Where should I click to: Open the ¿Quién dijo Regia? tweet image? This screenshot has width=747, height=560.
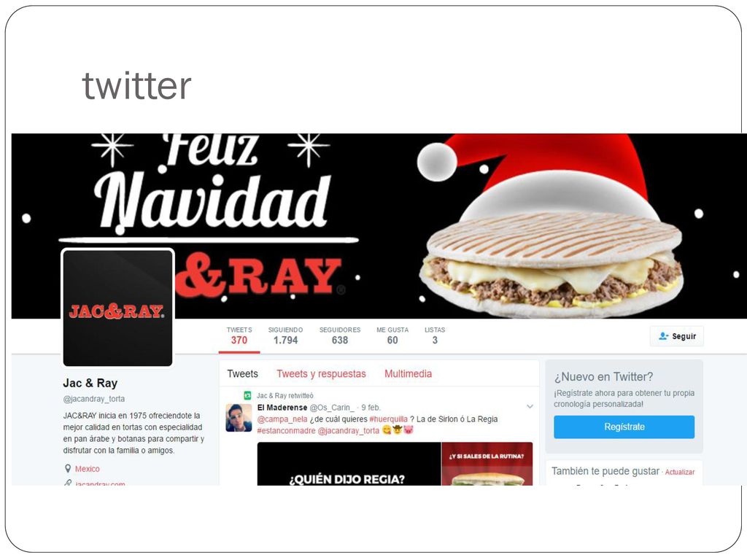(x=395, y=464)
